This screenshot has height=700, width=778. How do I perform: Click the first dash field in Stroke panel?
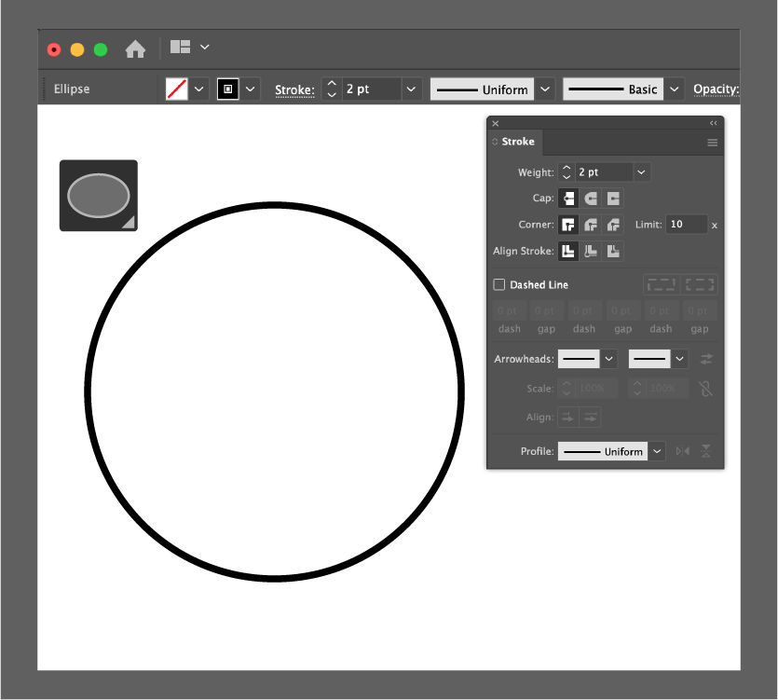(x=509, y=310)
